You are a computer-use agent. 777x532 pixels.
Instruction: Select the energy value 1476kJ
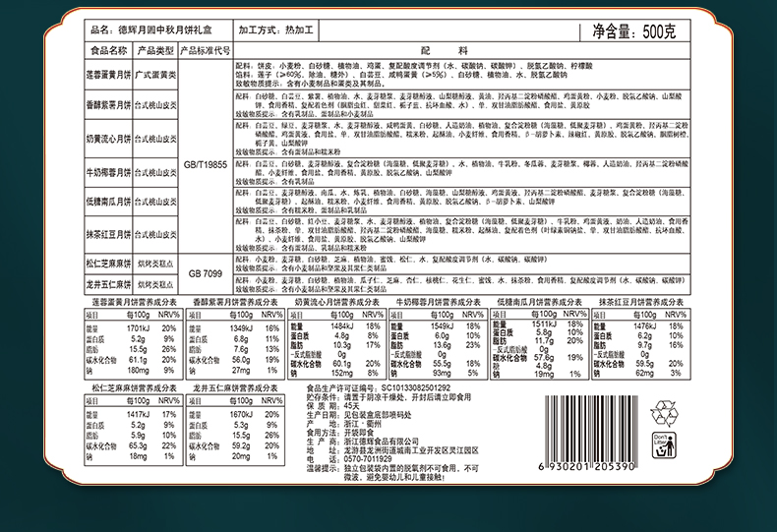[644, 325]
